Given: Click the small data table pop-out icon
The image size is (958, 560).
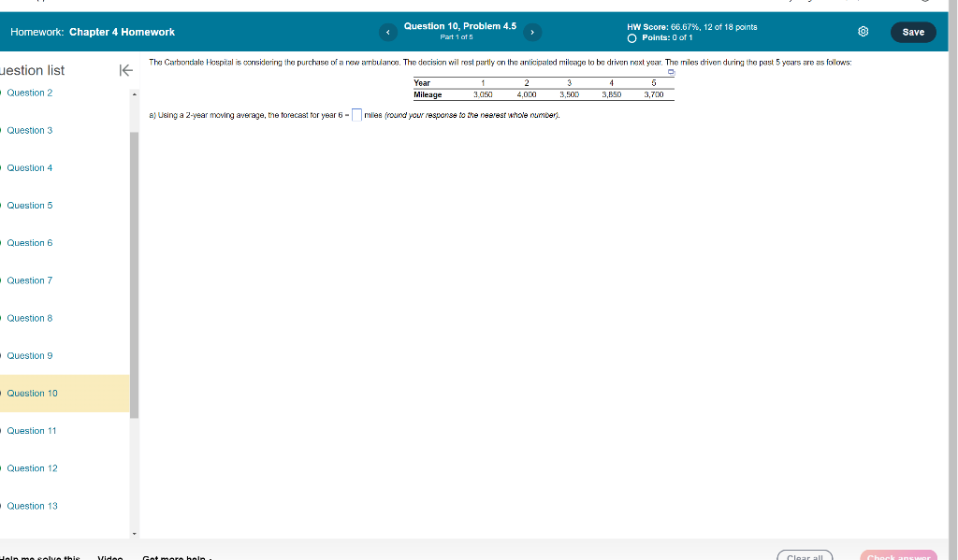Looking at the screenshot, I should coord(671,72).
